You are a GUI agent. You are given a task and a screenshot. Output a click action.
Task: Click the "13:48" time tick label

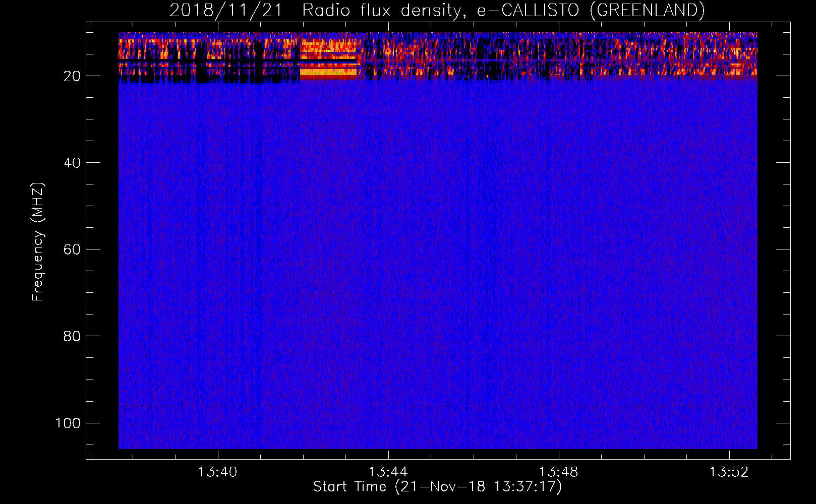click(558, 472)
